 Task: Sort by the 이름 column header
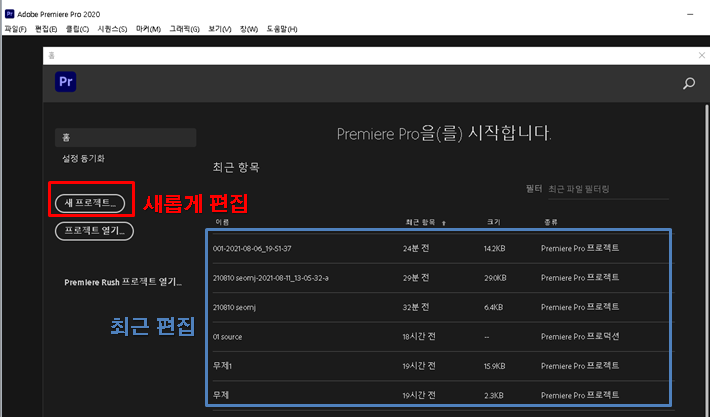pyautogui.click(x=222, y=222)
